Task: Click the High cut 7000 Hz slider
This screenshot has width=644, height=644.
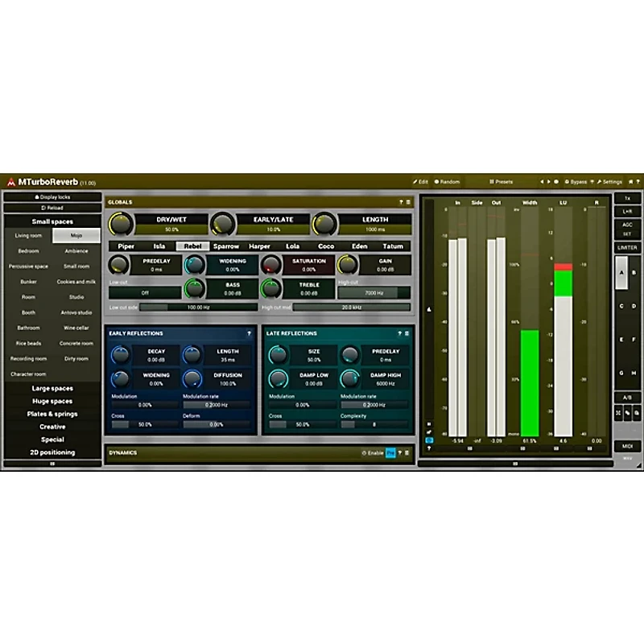Action: (374, 293)
